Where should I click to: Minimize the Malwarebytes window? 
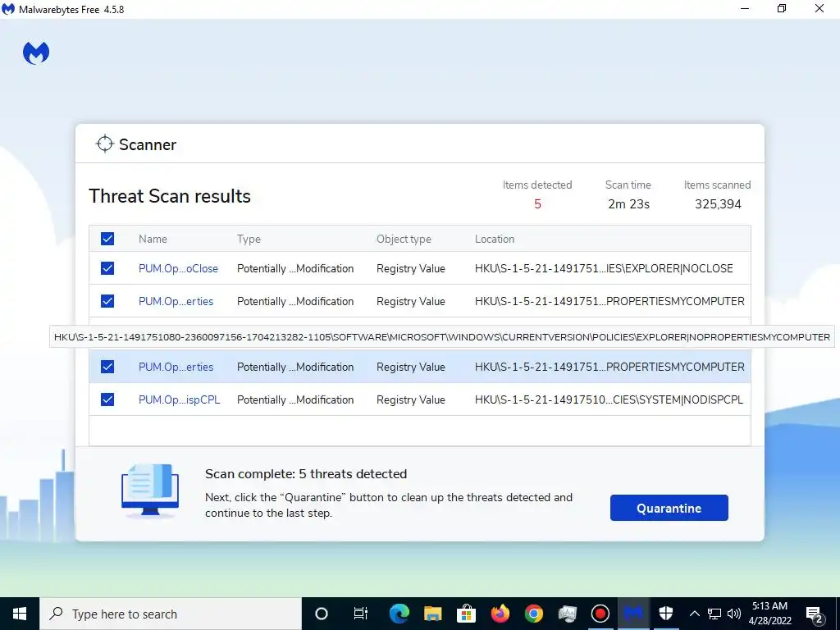click(x=745, y=8)
